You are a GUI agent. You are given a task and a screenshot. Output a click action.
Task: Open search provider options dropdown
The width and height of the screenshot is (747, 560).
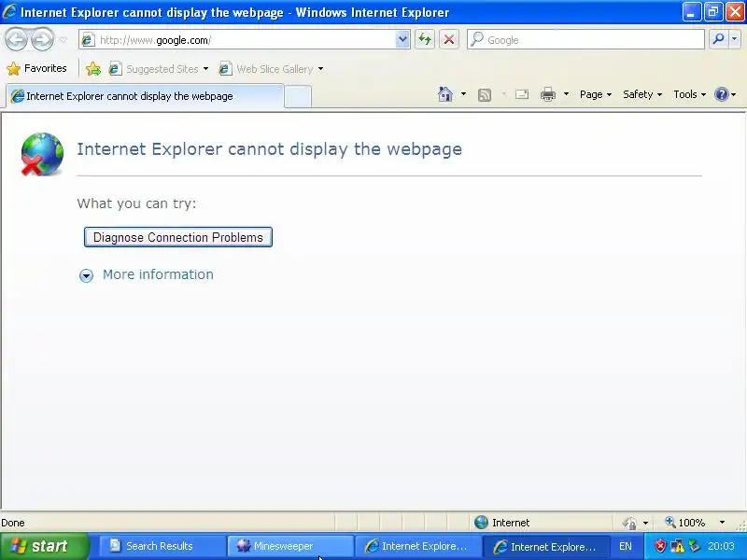(x=735, y=40)
